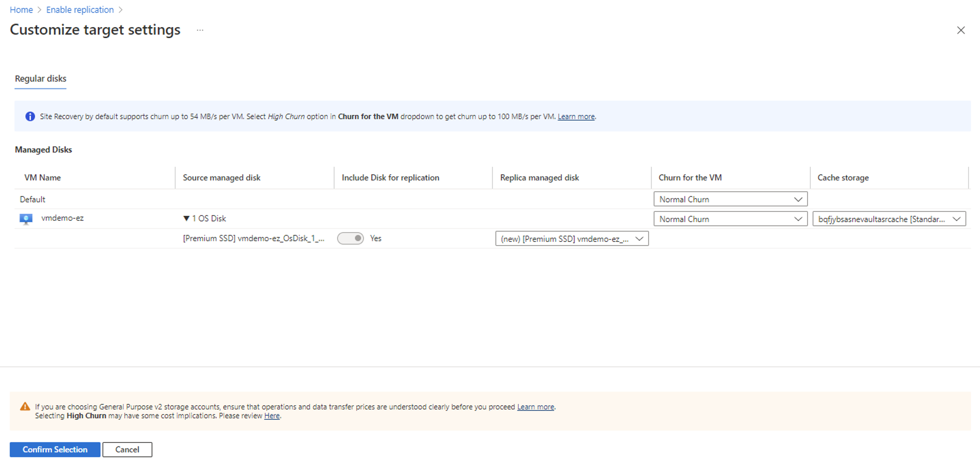Navigate to Enable replication via breadcrumb
This screenshot has height=462, width=980.
pos(80,10)
